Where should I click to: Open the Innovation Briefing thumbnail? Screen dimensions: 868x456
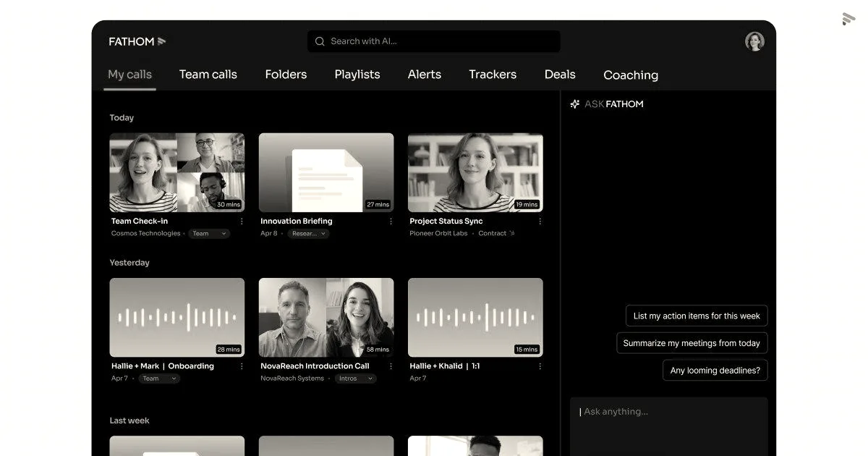(x=326, y=172)
